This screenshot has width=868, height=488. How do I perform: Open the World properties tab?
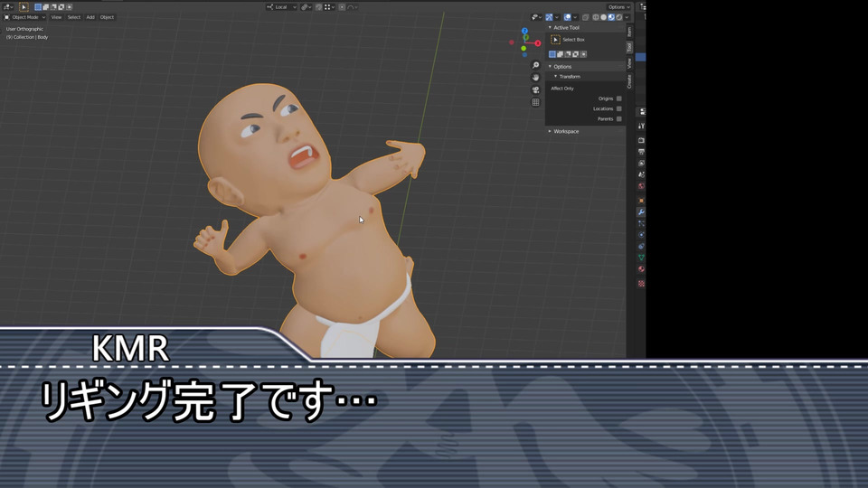coord(641,186)
